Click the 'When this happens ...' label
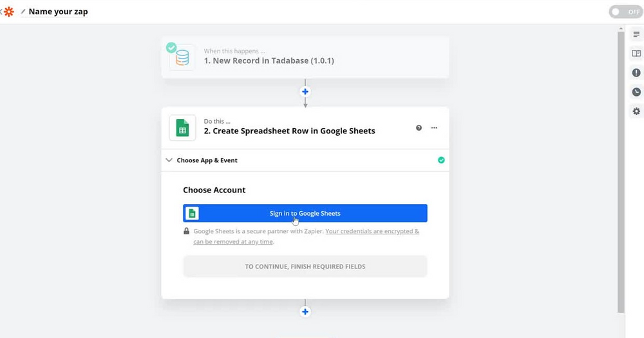This screenshot has height=338, width=644. click(x=234, y=51)
